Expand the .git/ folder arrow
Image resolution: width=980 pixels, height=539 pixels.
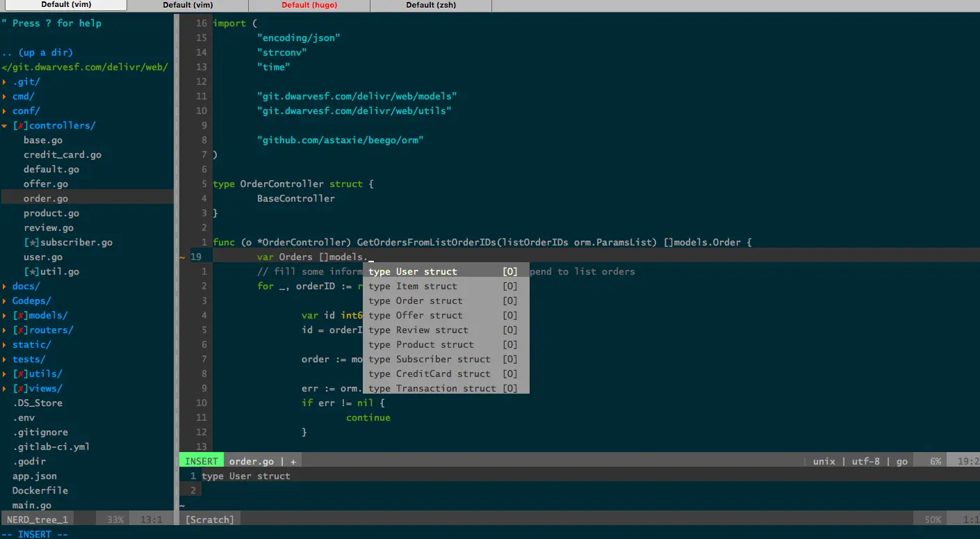pos(5,82)
